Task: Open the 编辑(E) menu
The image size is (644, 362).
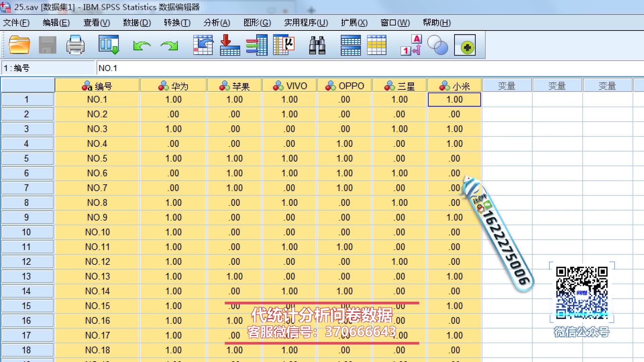Action: (56, 23)
